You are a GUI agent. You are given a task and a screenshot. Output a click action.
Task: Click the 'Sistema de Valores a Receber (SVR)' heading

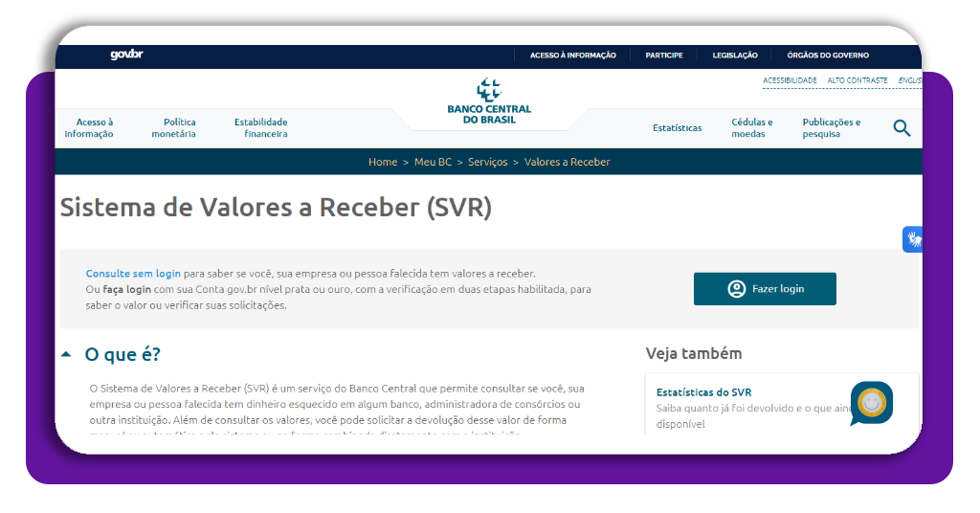[276, 208]
